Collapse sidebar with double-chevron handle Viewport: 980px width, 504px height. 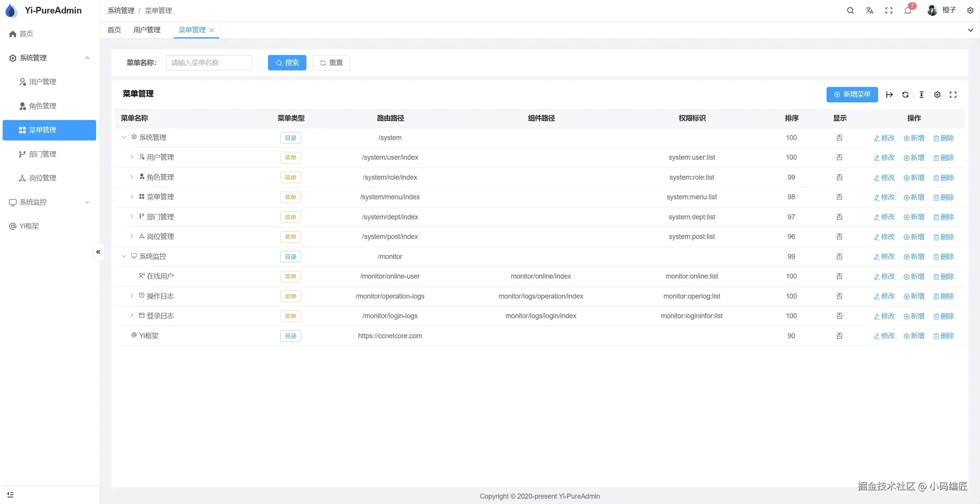click(x=98, y=252)
